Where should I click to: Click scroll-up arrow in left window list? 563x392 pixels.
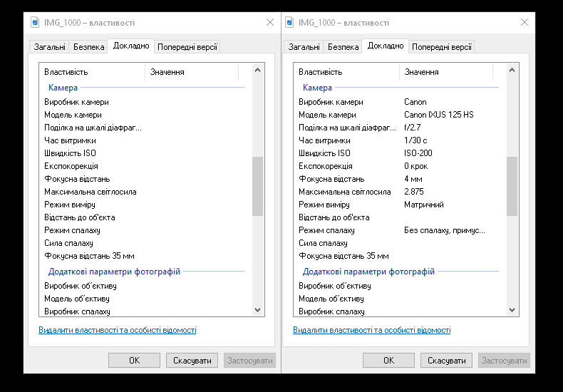(x=257, y=71)
